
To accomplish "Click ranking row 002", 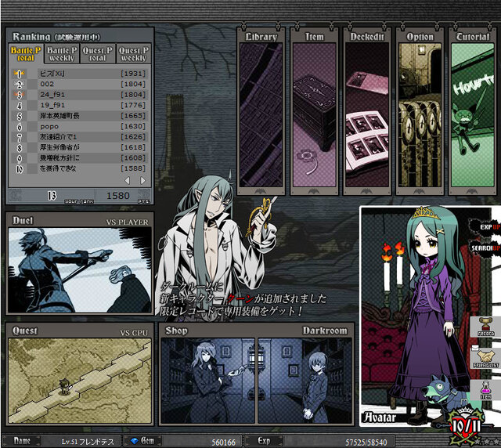I will (x=80, y=84).
